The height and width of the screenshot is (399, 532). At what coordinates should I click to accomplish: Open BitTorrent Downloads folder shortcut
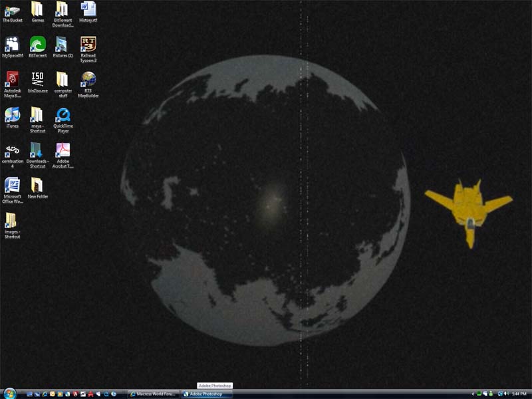[x=63, y=15]
